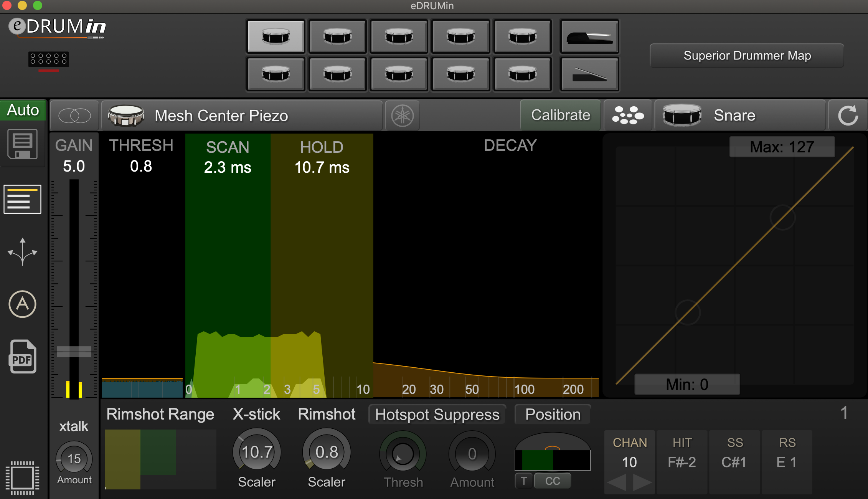This screenshot has height=499, width=868.
Task: Click the circled A icon in sidebar
Action: point(23,304)
